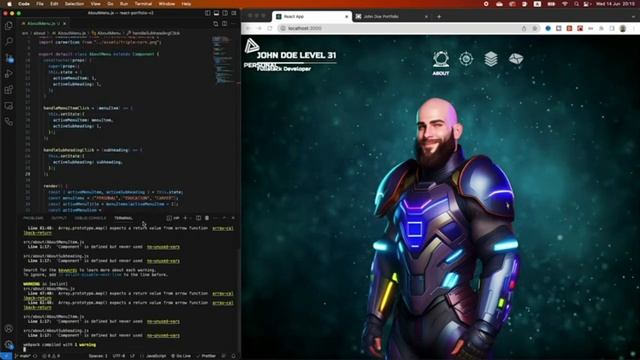Open the Spaces indentation picker
Screen dimensions: 640x360
coord(98,356)
